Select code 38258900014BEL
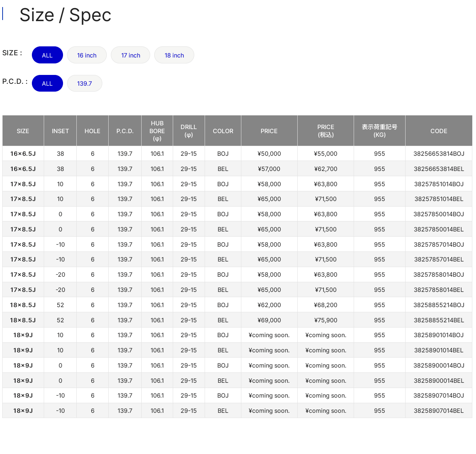The image size is (476, 454). [x=439, y=381]
